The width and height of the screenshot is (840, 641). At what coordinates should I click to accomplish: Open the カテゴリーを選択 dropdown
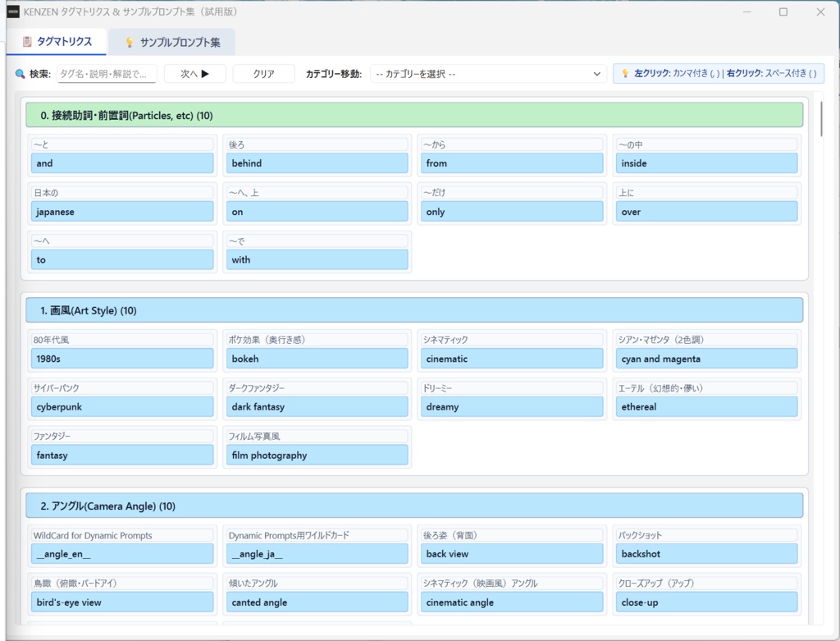click(488, 74)
